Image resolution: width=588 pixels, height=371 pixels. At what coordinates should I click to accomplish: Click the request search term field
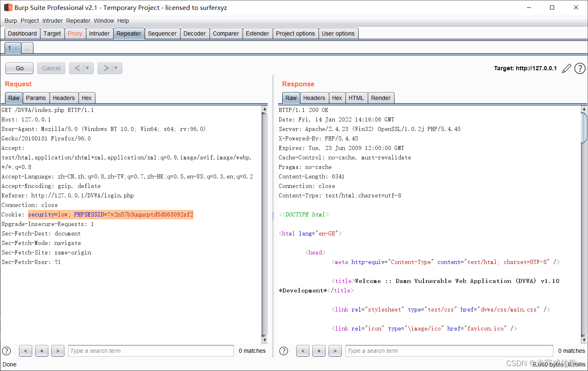tap(151, 351)
